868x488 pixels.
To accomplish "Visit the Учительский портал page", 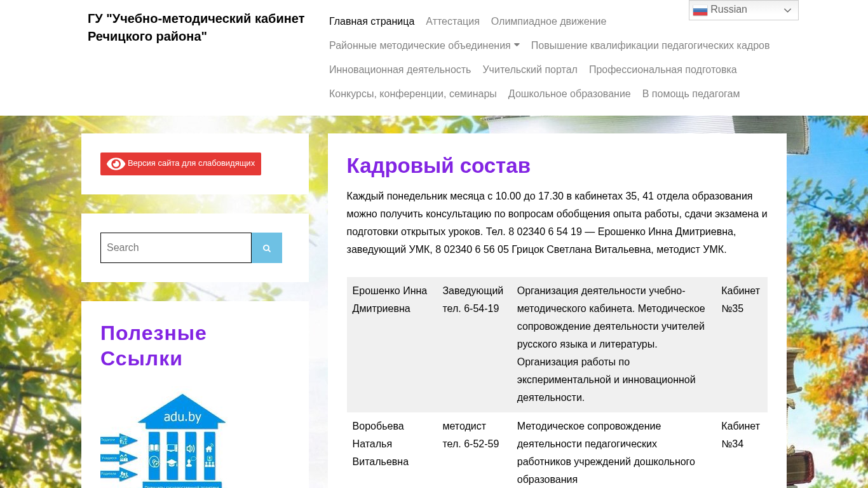I will (x=530, y=70).
